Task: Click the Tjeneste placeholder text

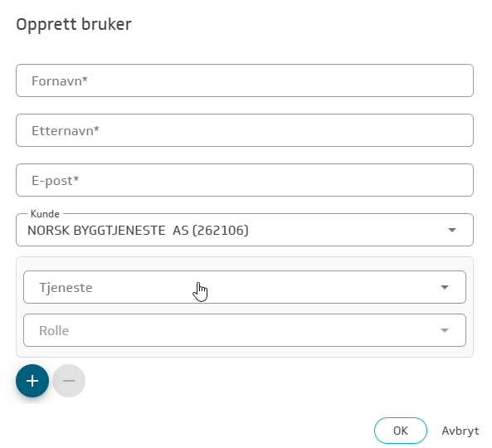Action: tap(66, 288)
